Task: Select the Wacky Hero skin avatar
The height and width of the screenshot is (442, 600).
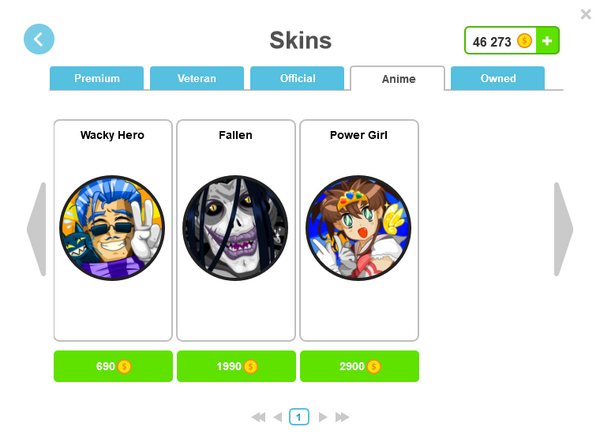Action: point(112,228)
